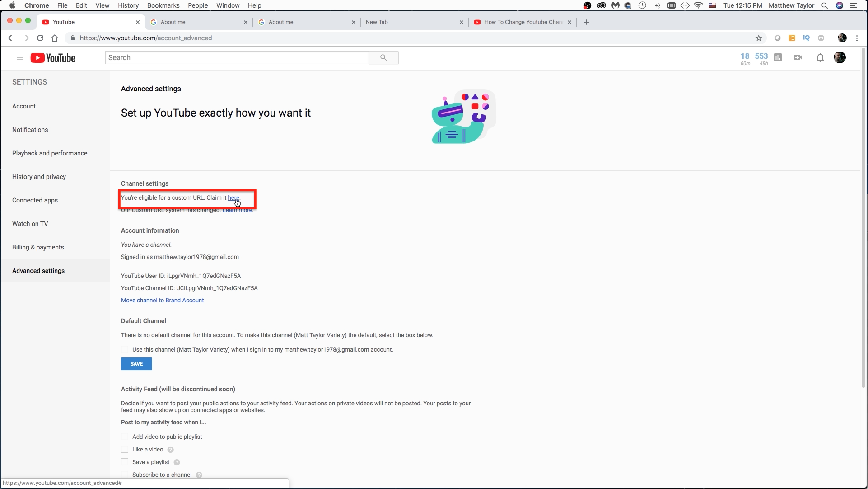Click the browser forward arrow
The height and width of the screenshot is (489, 868).
point(26,38)
